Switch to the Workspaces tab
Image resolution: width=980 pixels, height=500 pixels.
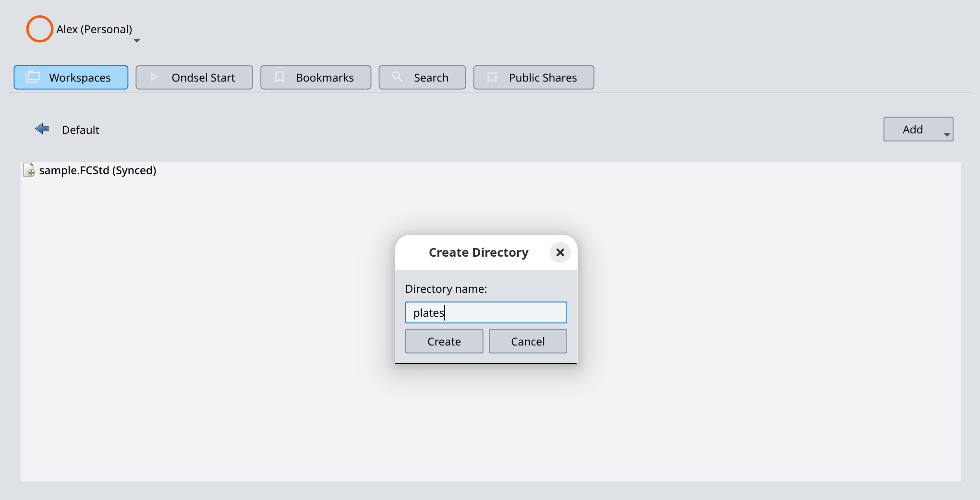click(71, 77)
